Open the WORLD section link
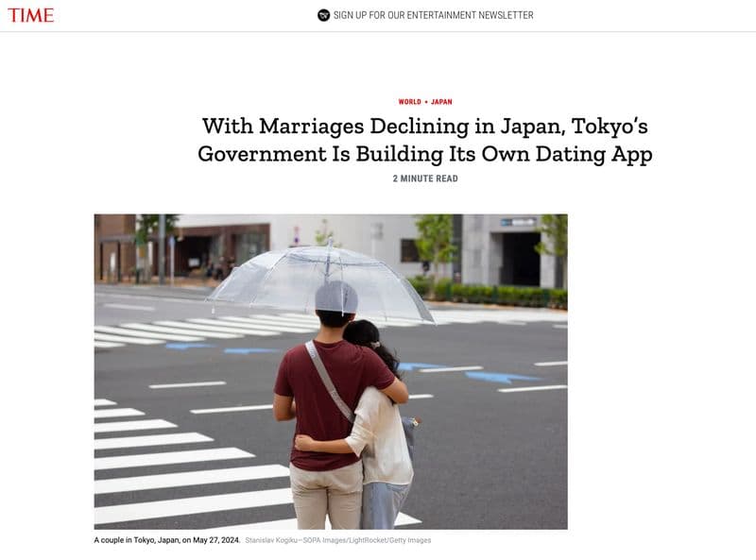The height and width of the screenshot is (560, 756). coord(409,102)
